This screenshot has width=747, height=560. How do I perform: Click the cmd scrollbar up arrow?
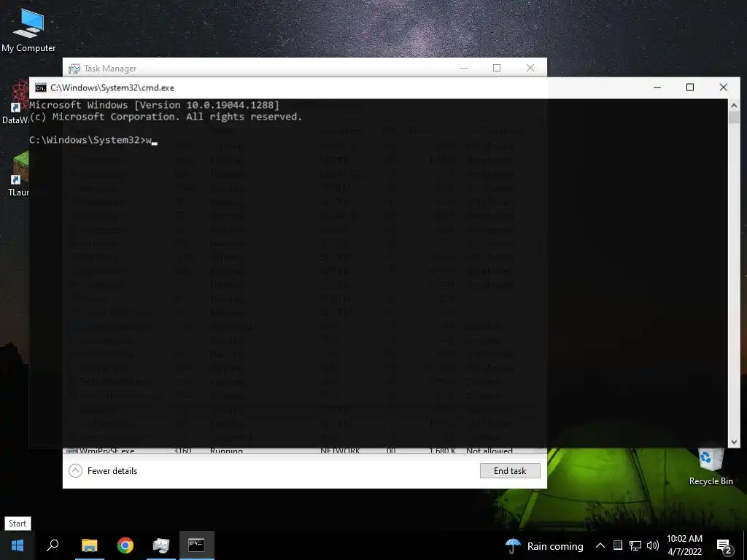pos(734,105)
